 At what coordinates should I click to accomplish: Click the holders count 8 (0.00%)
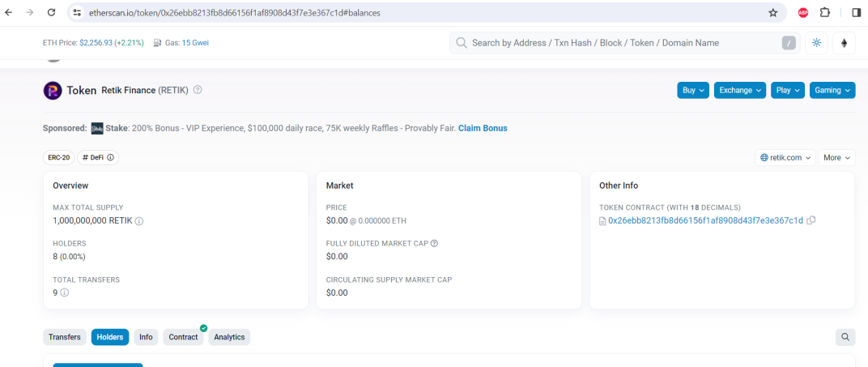pos(69,257)
